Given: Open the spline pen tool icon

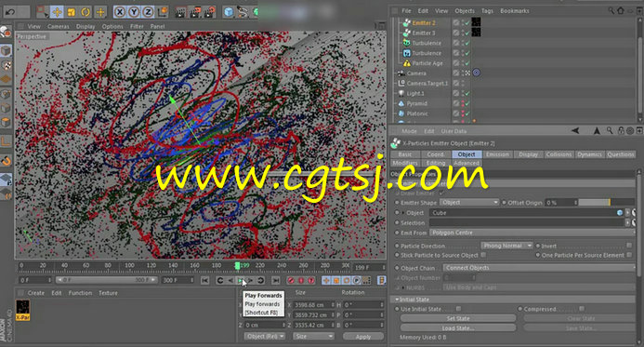Looking at the screenshot, I should pyautogui.click(x=243, y=12).
